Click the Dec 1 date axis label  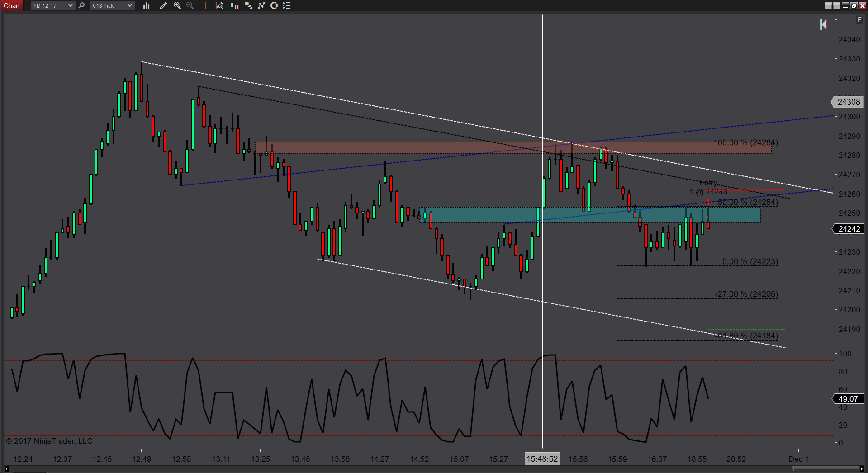pos(798,459)
